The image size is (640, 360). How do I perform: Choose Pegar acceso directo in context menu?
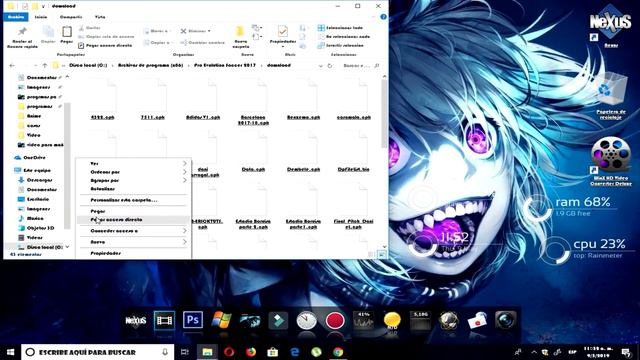point(133,220)
